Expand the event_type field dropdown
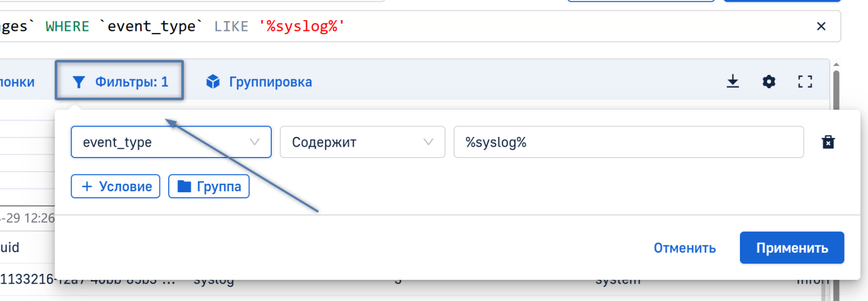Screen dimensions: 868x301 tap(171, 142)
